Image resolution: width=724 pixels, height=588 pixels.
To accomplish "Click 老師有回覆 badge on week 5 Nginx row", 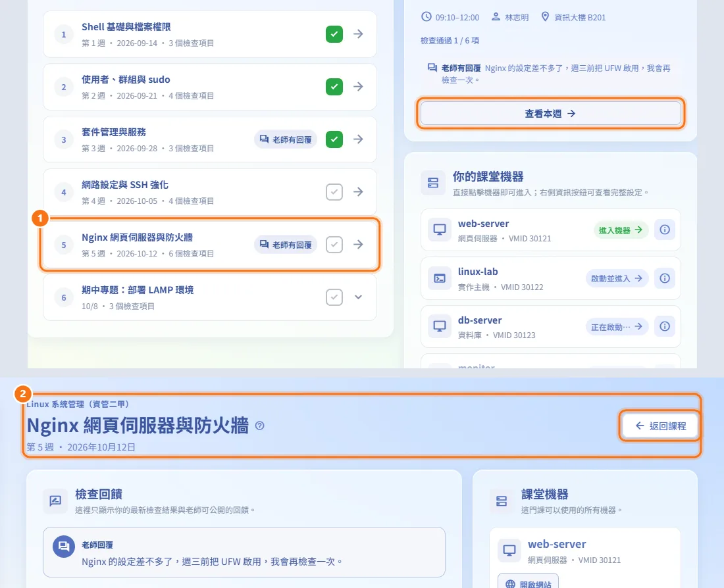I will [x=286, y=245].
